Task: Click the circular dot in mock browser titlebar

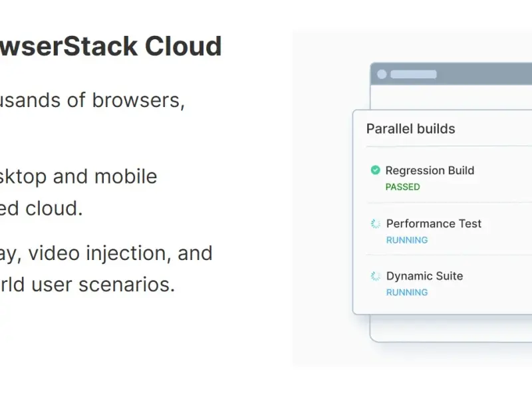Action: pos(382,74)
